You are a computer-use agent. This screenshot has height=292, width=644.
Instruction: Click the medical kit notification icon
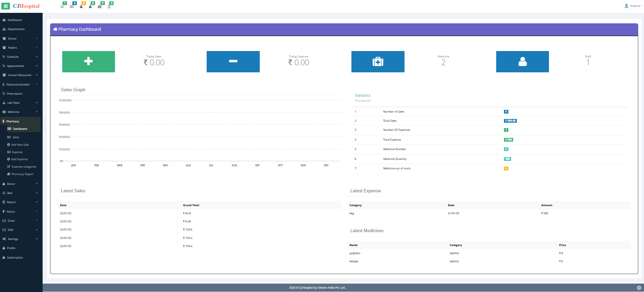tap(99, 6)
